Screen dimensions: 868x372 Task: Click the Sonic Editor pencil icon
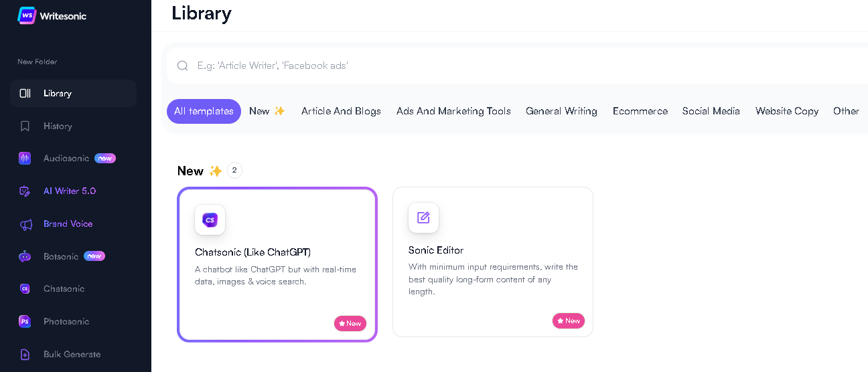[423, 217]
